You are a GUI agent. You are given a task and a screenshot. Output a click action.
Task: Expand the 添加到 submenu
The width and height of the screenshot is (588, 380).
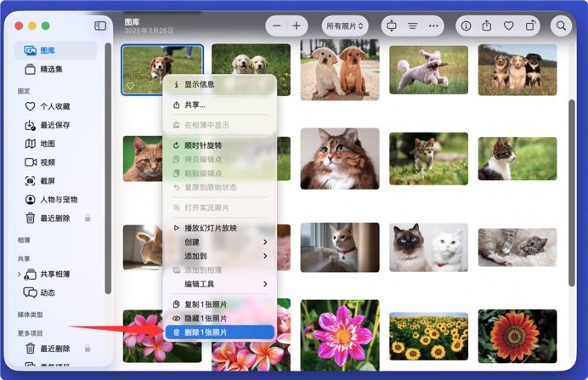[220, 256]
